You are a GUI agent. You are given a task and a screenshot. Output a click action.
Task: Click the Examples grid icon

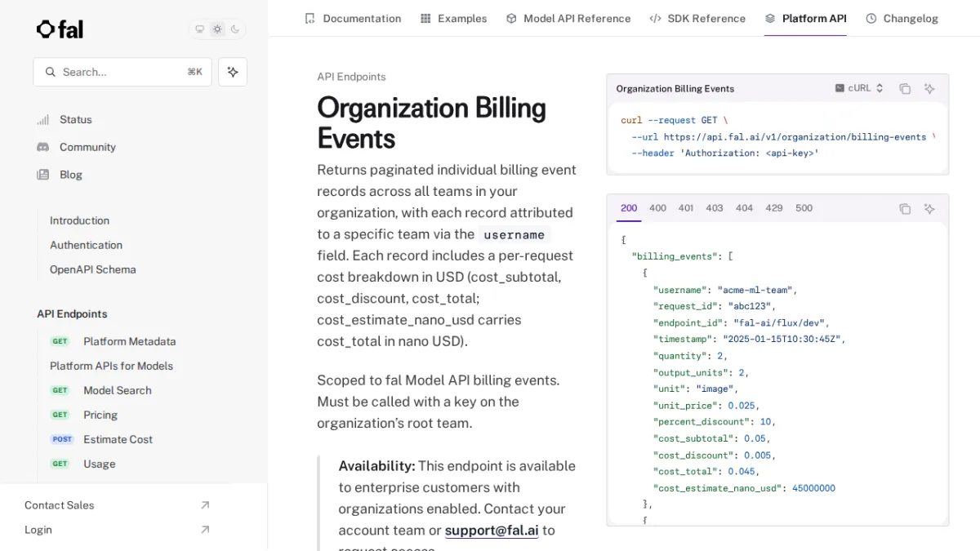pos(425,18)
